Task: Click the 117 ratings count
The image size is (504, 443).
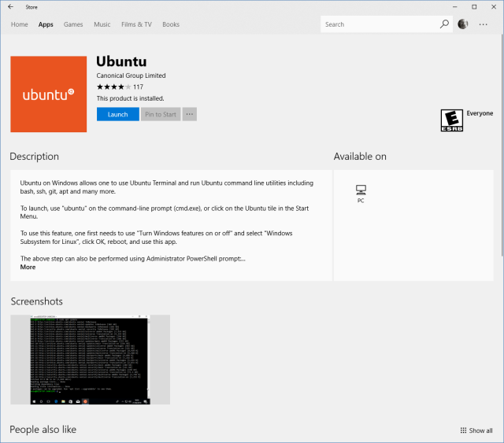Action: pyautogui.click(x=139, y=87)
